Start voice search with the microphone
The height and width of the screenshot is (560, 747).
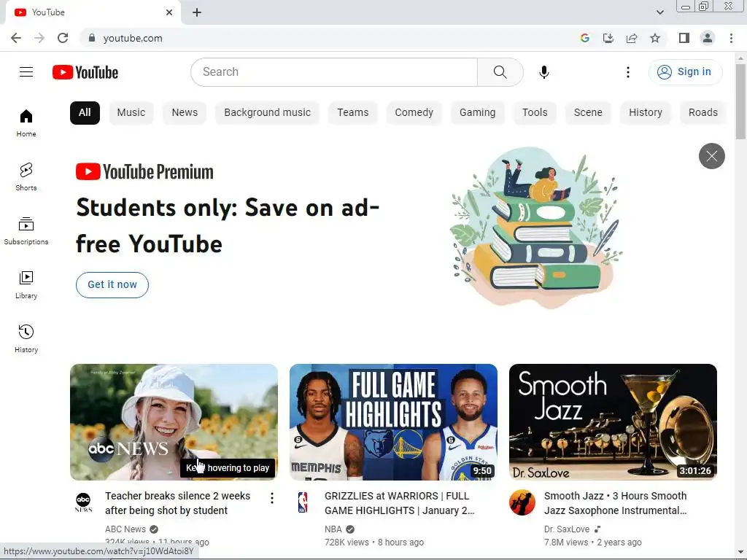(x=543, y=72)
